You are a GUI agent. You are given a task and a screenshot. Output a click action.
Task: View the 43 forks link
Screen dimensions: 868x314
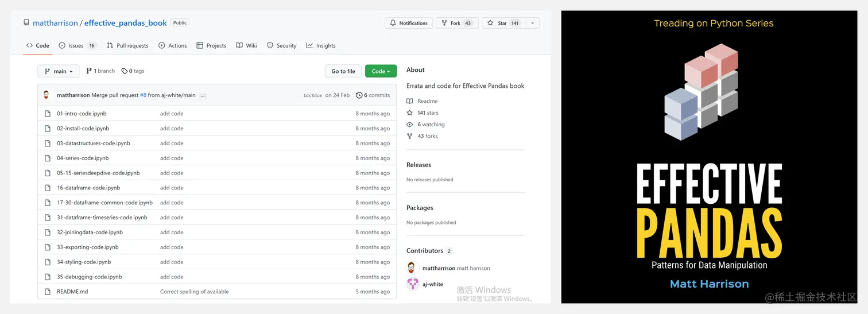pos(422,136)
